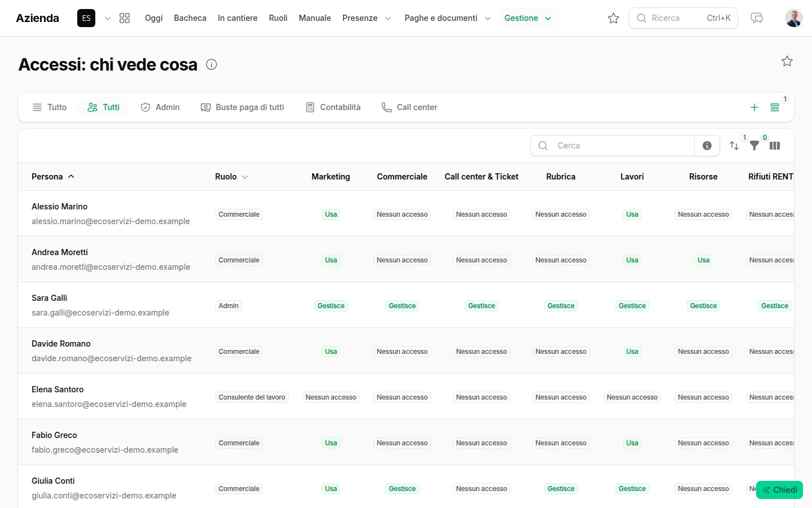This screenshot has height=508, width=812.
Task: Select the Tutti view tab
Action: click(x=104, y=107)
